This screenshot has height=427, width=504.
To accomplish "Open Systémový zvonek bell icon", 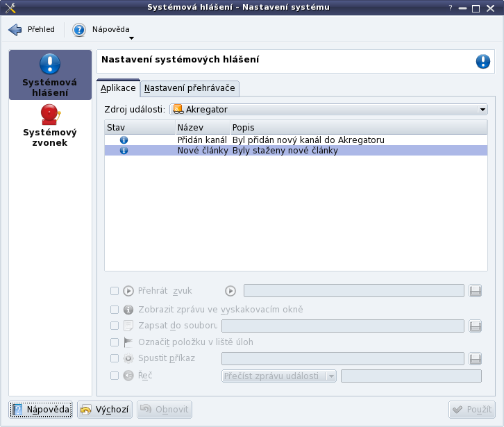I will 50,114.
